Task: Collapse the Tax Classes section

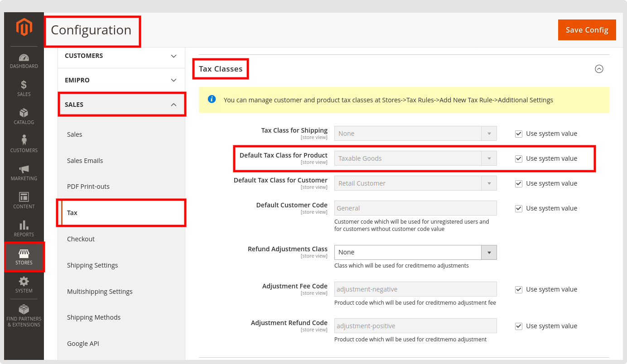Action: 599,69
